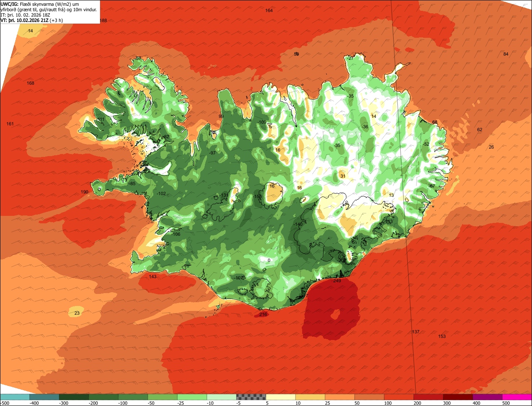Click the legend swatch between -300 and -200
Viewport: 532px width, 406px height.
74,397
